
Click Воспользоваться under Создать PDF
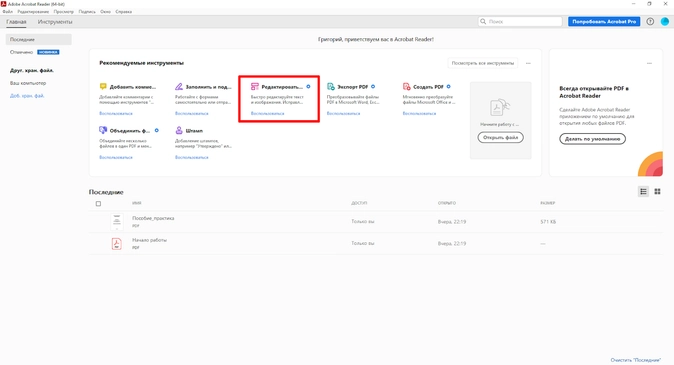pos(419,113)
